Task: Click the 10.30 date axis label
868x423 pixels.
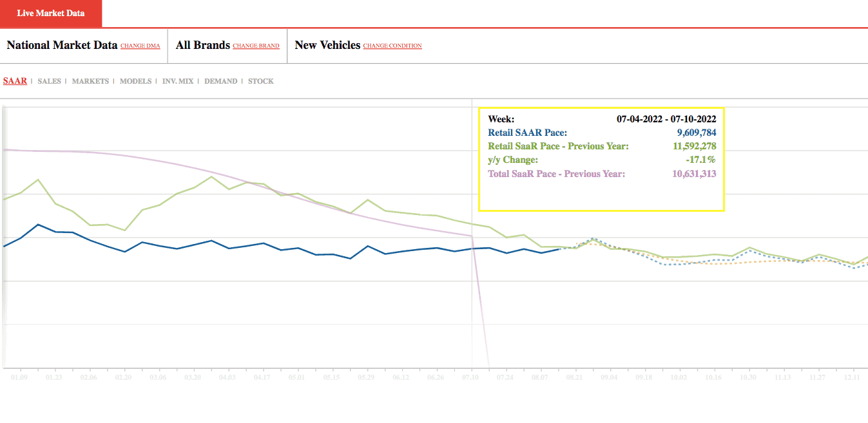Action: (x=749, y=377)
